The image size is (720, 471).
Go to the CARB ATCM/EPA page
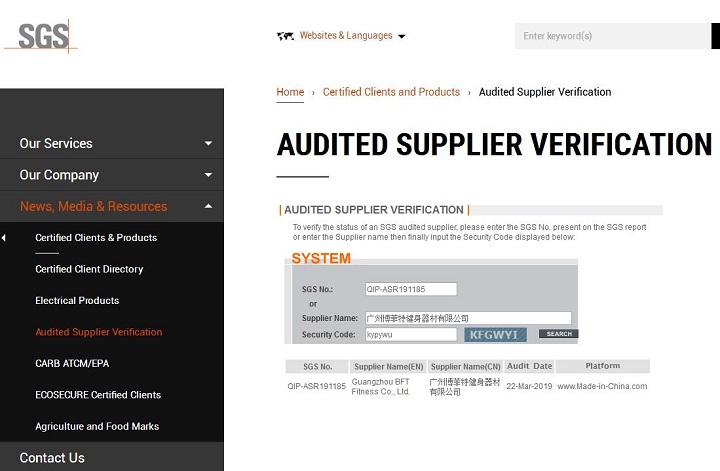coord(72,363)
